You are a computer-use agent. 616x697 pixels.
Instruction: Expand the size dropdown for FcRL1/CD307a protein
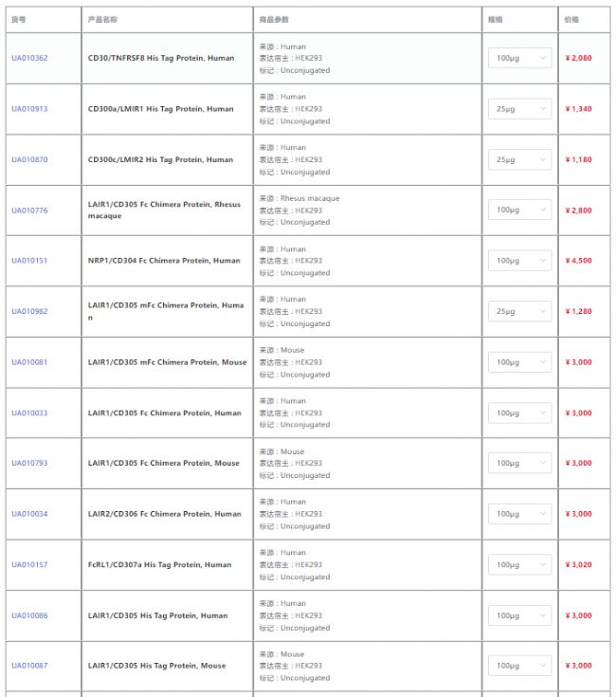519,565
